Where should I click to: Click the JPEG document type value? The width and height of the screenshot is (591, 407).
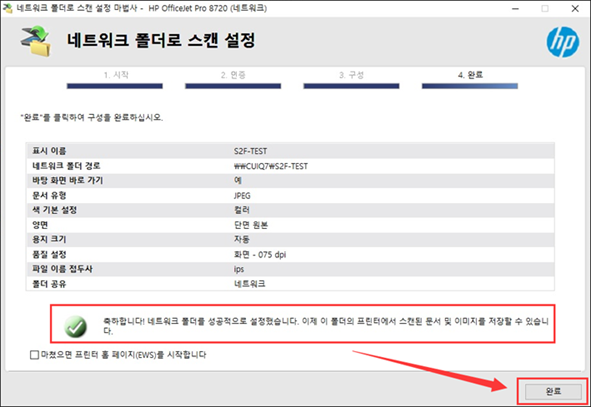pos(242,196)
